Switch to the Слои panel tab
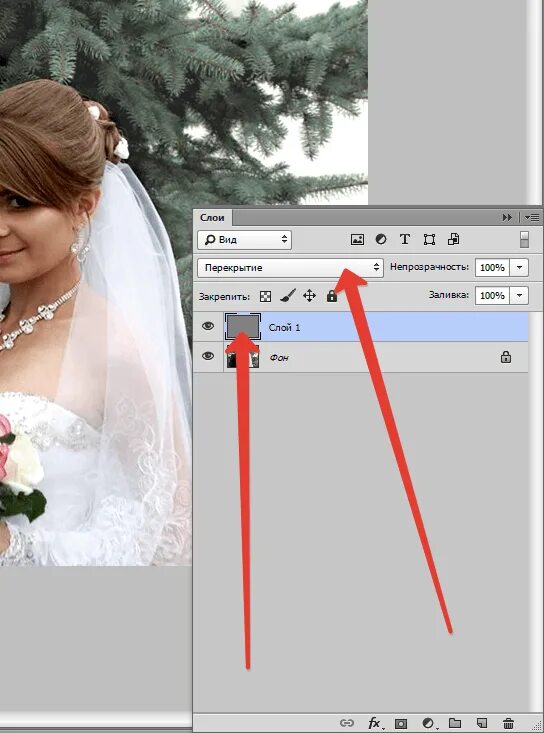The width and height of the screenshot is (544, 733). (213, 217)
